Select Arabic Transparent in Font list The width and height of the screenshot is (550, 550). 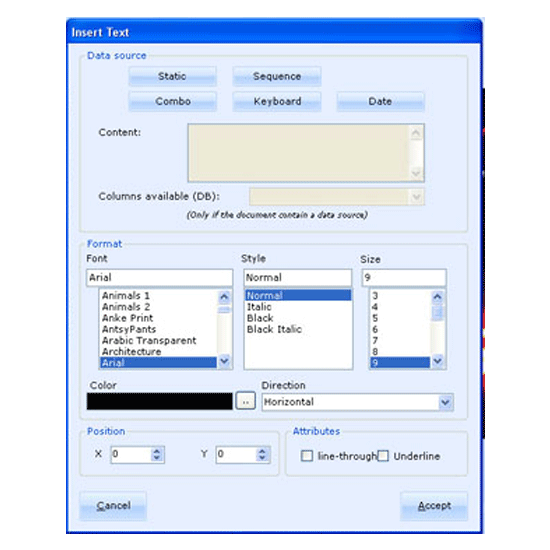click(149, 340)
